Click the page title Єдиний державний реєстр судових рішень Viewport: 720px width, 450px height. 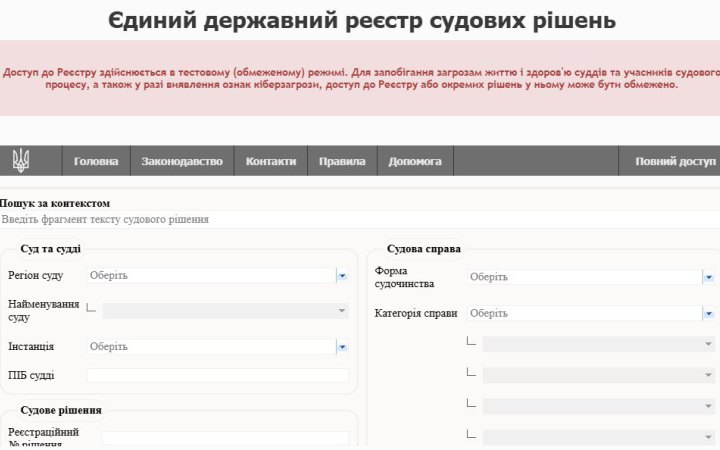(x=362, y=21)
